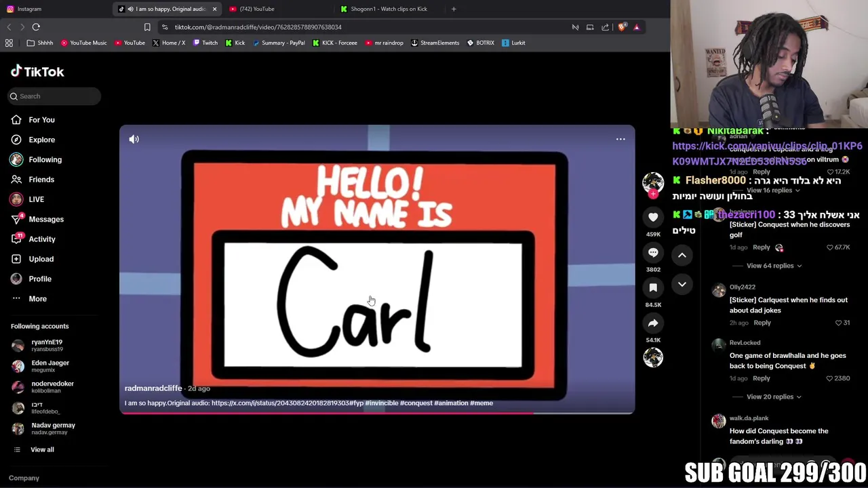The width and height of the screenshot is (868, 488).
Task: Open the Twitch bookmark
Action: pos(205,43)
